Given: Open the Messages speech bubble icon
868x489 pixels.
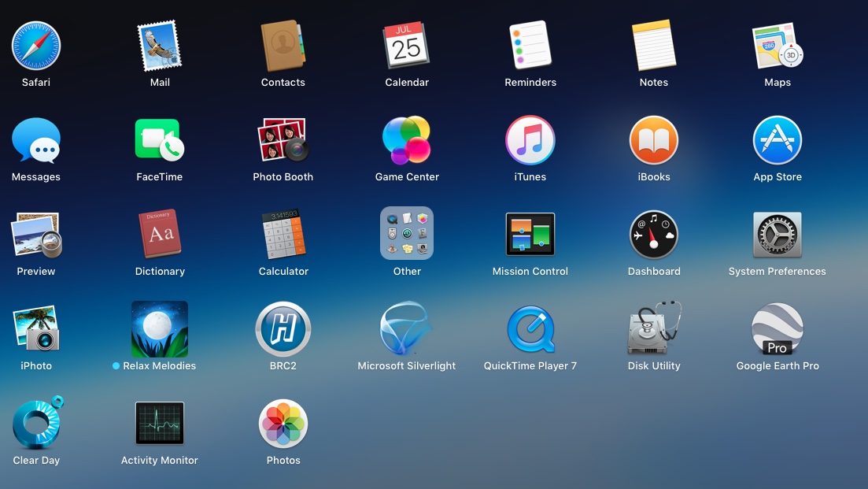Looking at the screenshot, I should [x=36, y=140].
